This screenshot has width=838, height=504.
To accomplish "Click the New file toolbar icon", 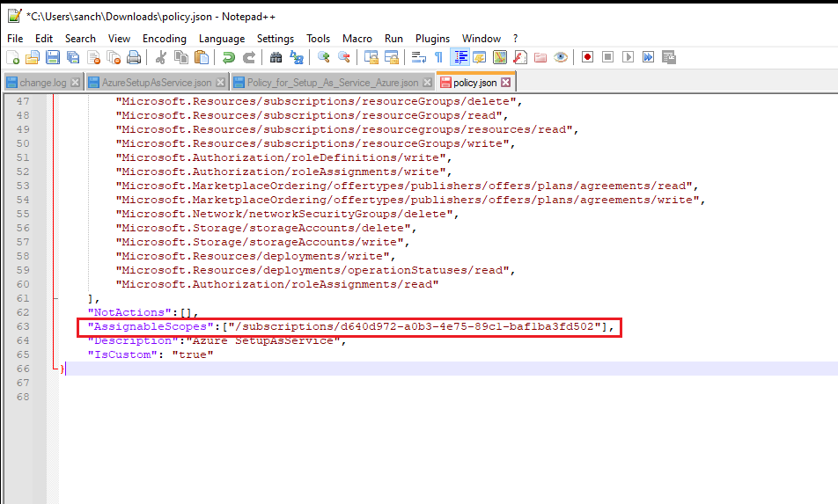I will coord(12,57).
